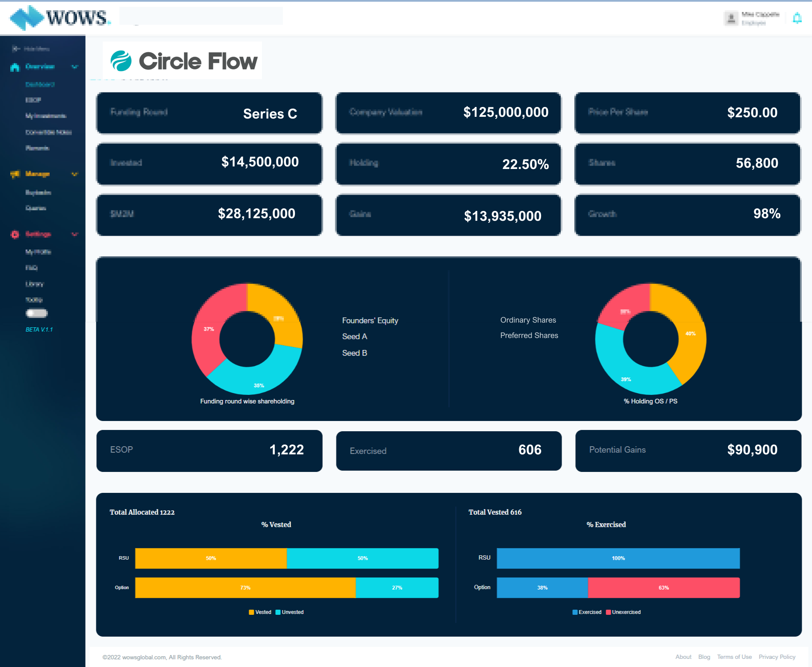Click the Hide Menu label

tap(37, 49)
